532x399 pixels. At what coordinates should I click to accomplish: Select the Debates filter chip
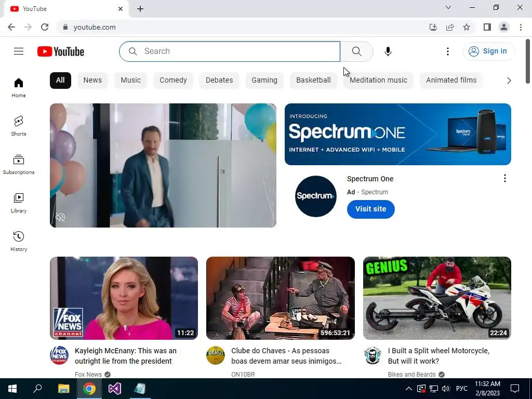tap(219, 80)
